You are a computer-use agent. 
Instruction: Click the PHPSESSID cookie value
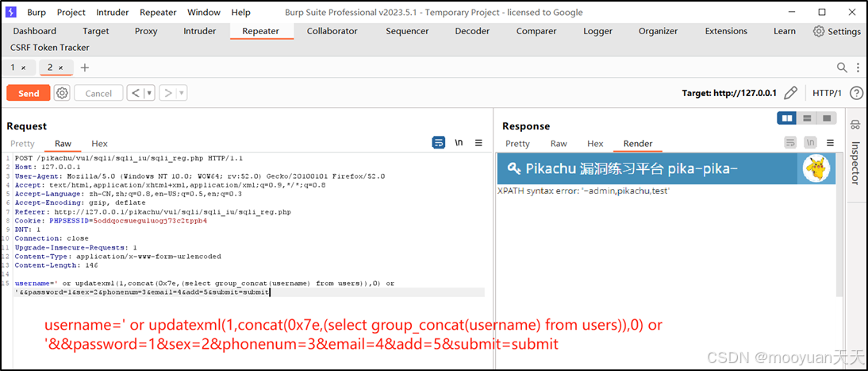[151, 220]
